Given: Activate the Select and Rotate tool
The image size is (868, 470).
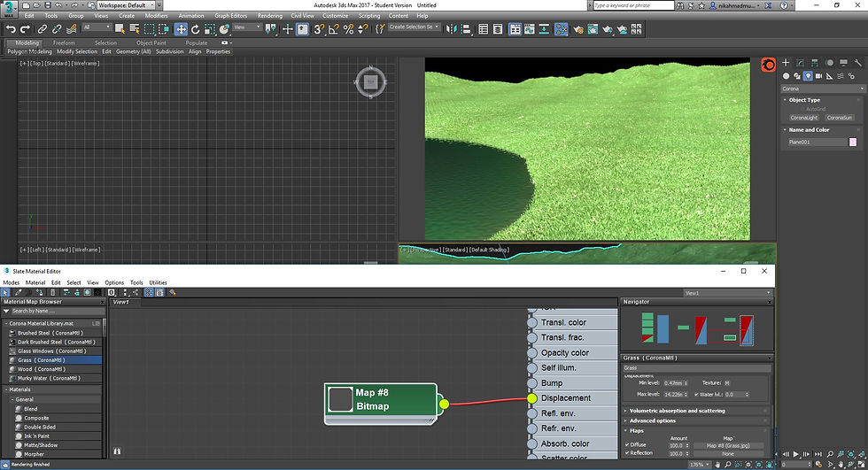Looking at the screenshot, I should click(196, 29).
